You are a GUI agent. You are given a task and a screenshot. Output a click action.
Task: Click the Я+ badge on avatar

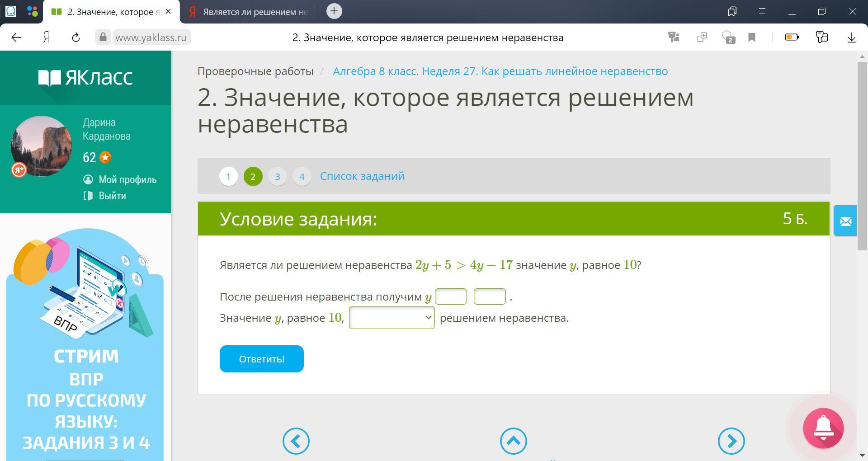19,170
